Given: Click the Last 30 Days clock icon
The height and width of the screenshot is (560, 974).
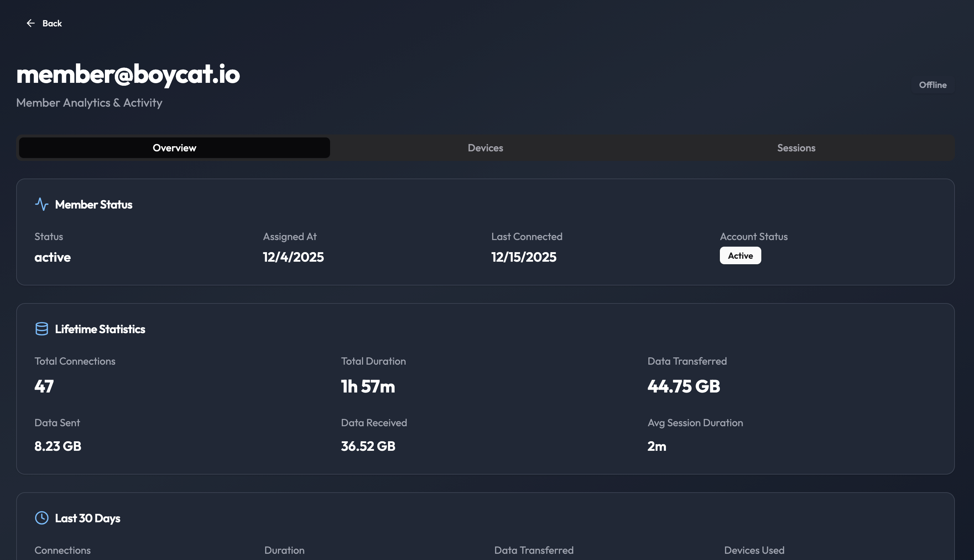Looking at the screenshot, I should 41,518.
